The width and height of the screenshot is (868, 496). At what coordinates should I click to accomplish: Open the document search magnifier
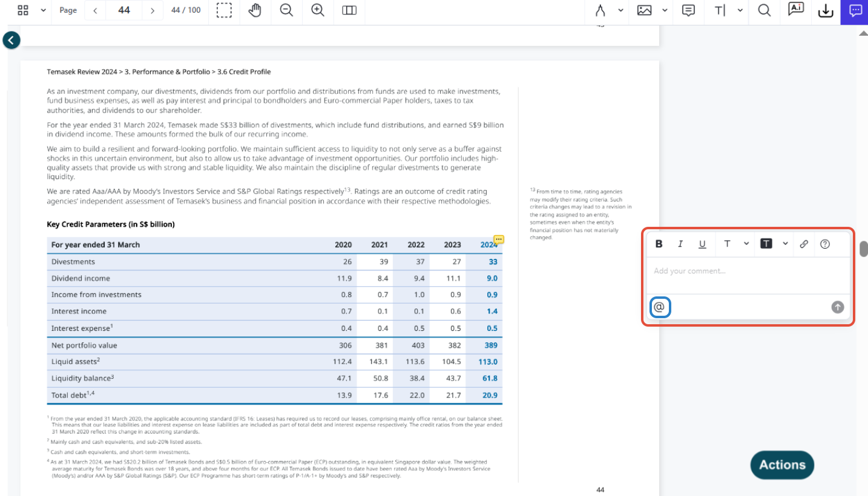click(764, 10)
